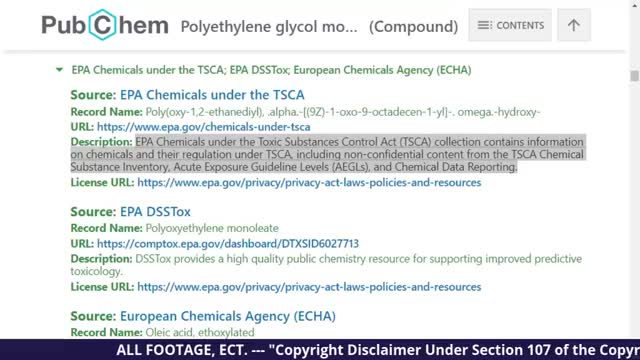Collapse the EPA sources section triangle
The width and height of the screenshot is (640, 360).
click(x=60, y=70)
